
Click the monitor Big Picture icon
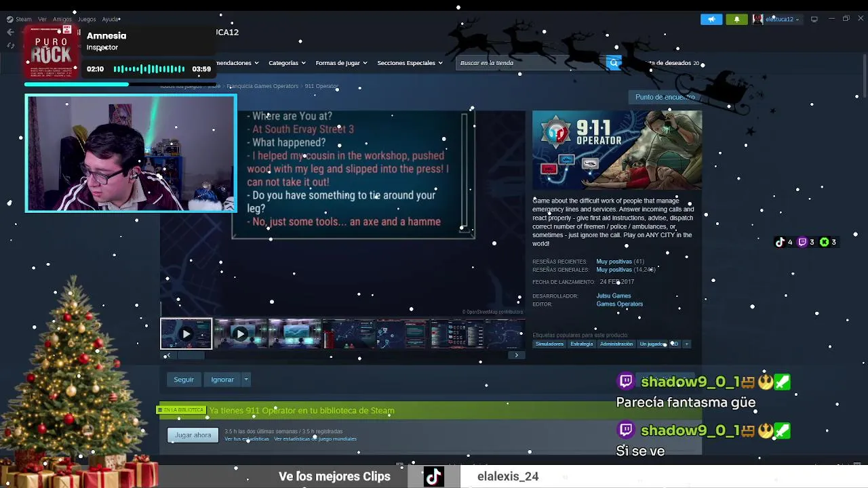pos(814,19)
